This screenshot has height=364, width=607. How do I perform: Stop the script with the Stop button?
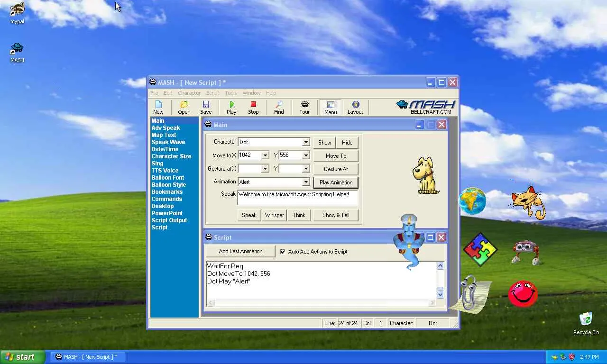253,108
